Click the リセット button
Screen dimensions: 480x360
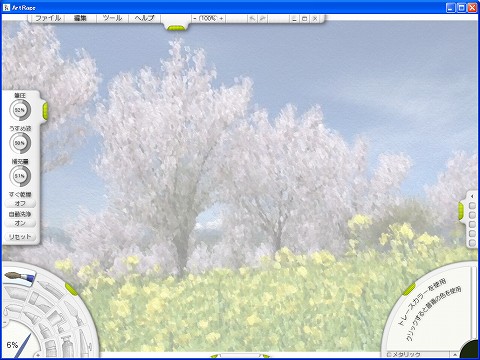click(x=20, y=237)
